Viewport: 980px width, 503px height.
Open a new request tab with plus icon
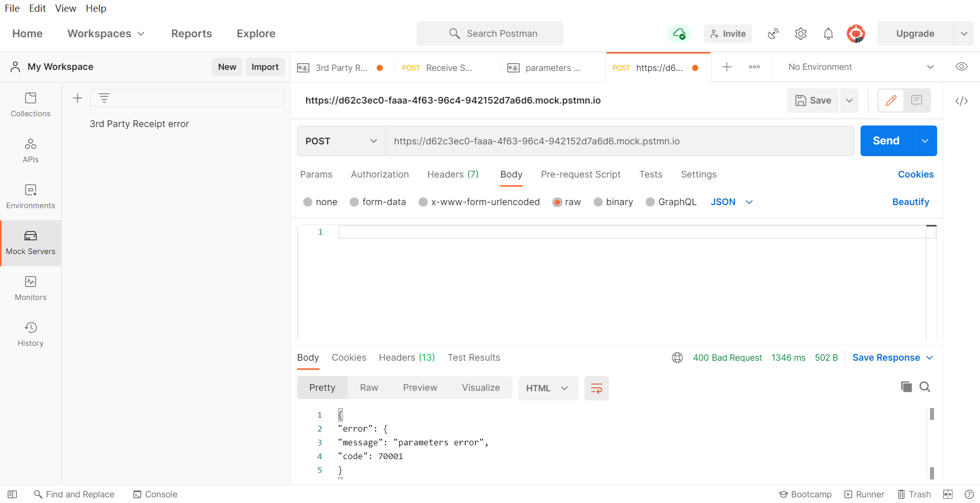(x=727, y=67)
